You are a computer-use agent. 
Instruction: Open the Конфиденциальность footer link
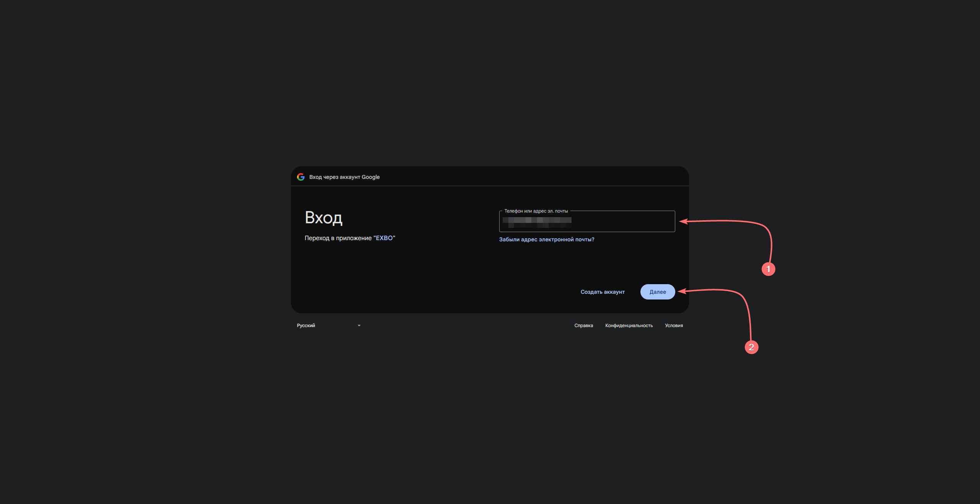[629, 326]
